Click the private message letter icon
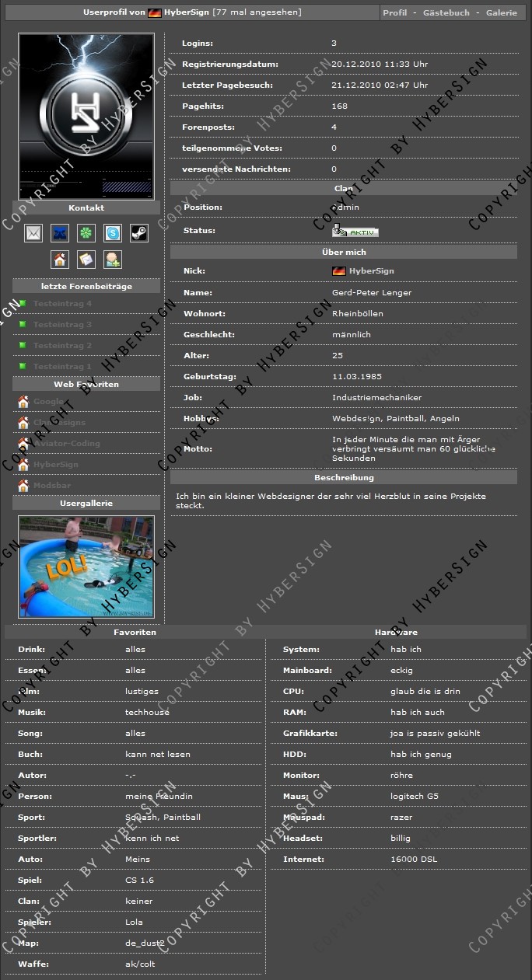Viewport: 532px width, 980px height. point(86,260)
